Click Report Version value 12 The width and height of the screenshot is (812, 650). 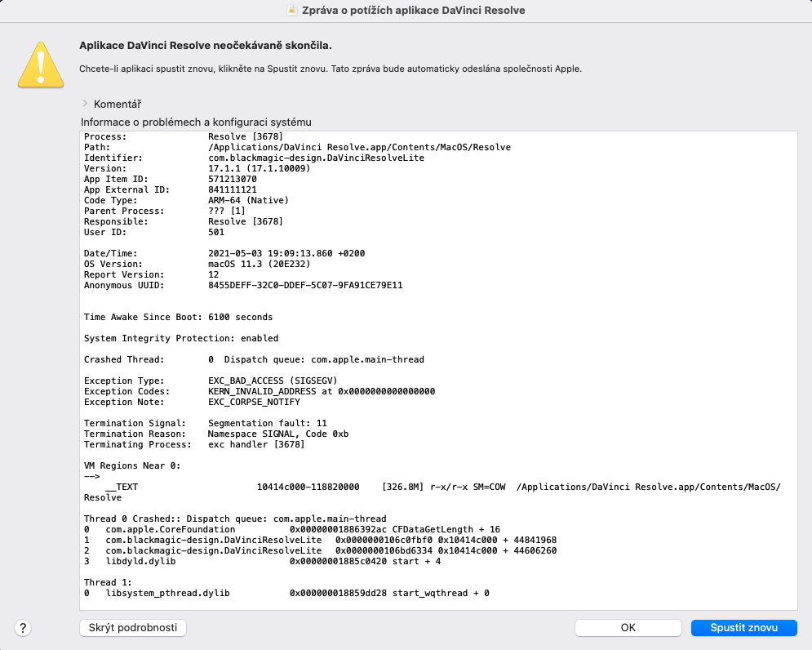[x=213, y=274]
